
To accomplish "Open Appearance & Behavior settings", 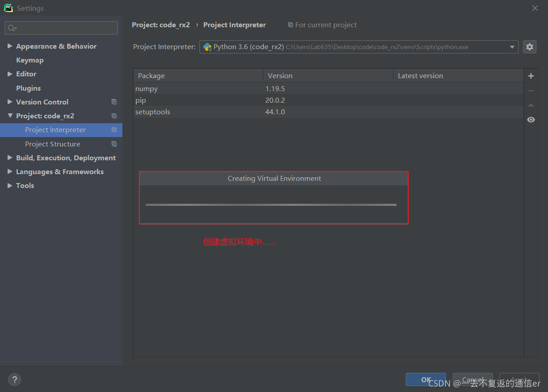I will click(x=56, y=46).
